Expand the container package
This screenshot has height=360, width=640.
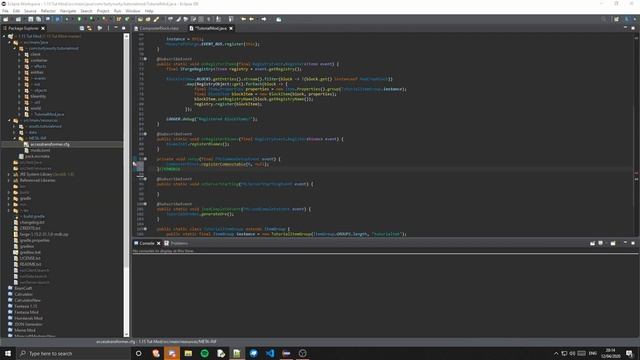[x=19, y=60]
